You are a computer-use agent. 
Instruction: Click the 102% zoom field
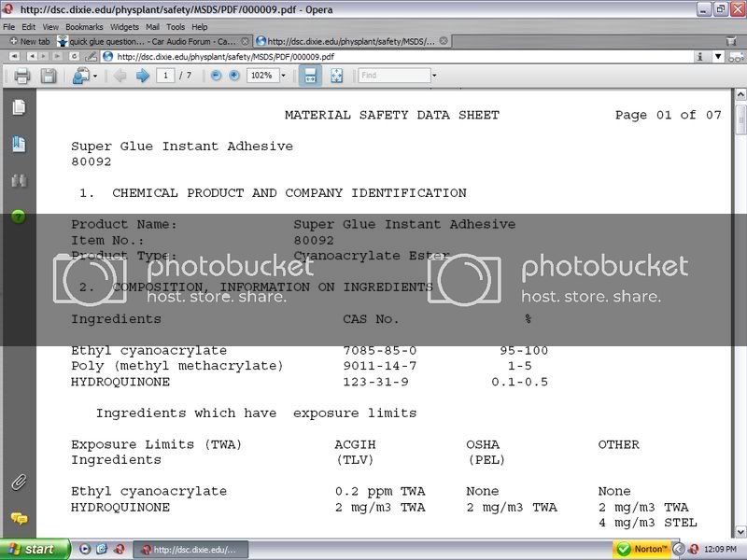coord(262,76)
